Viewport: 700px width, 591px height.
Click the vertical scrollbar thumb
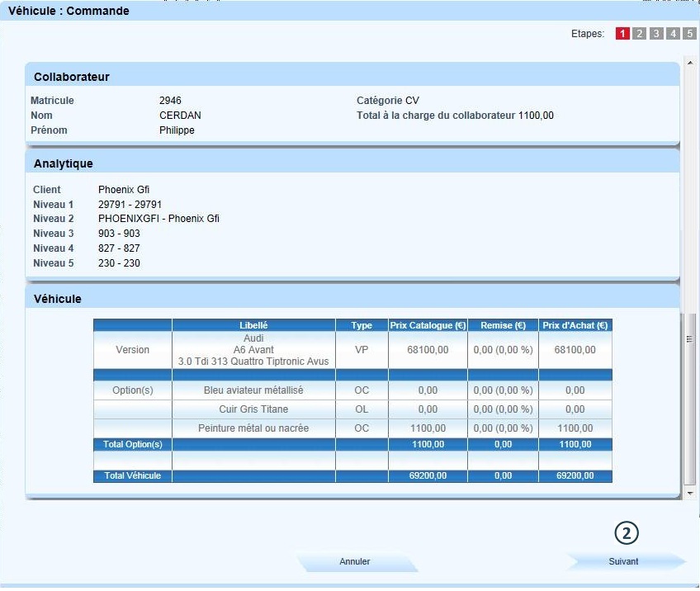690,396
